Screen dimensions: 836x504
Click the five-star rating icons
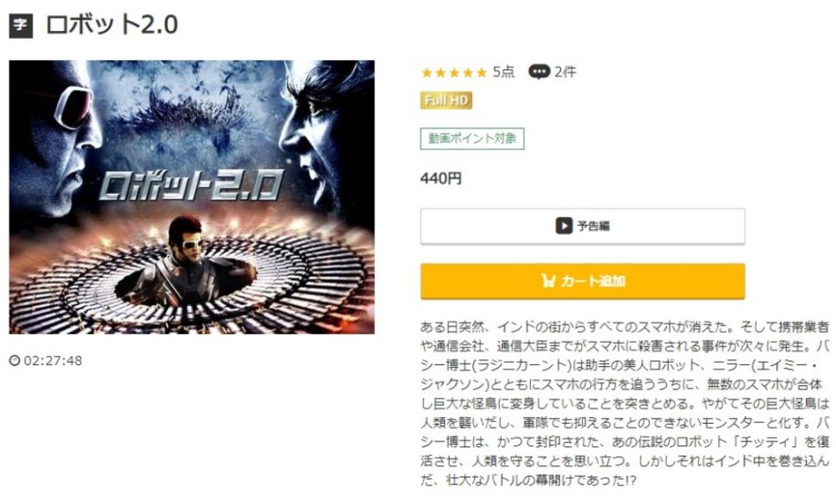pyautogui.click(x=454, y=72)
